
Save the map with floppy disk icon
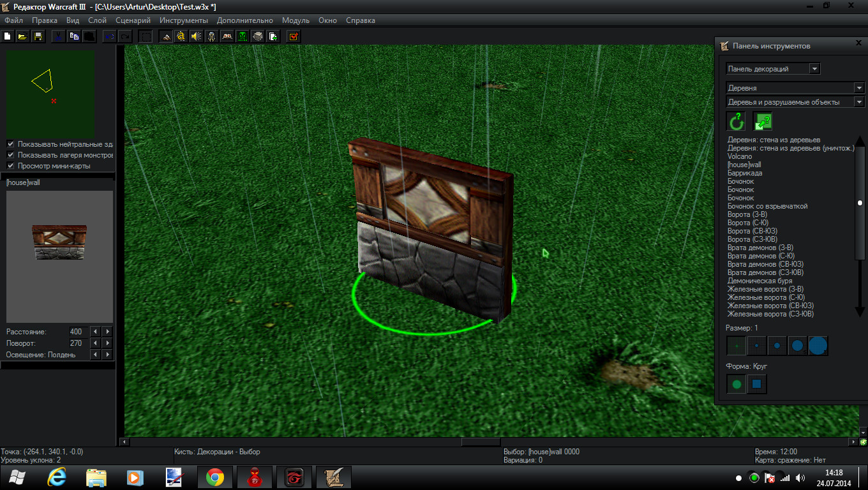pos(38,36)
